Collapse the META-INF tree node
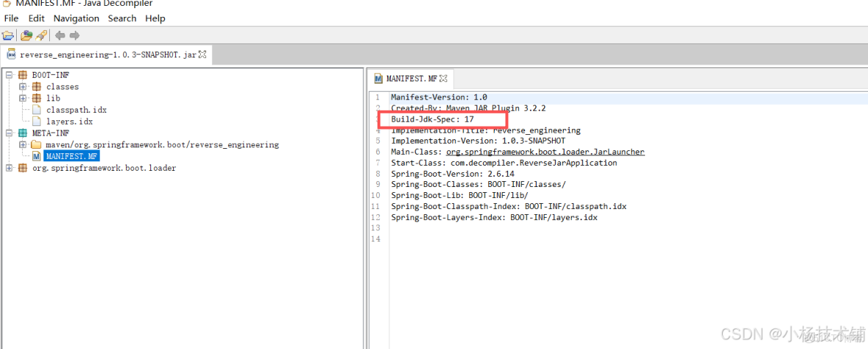This screenshot has width=868, height=349. click(x=9, y=133)
